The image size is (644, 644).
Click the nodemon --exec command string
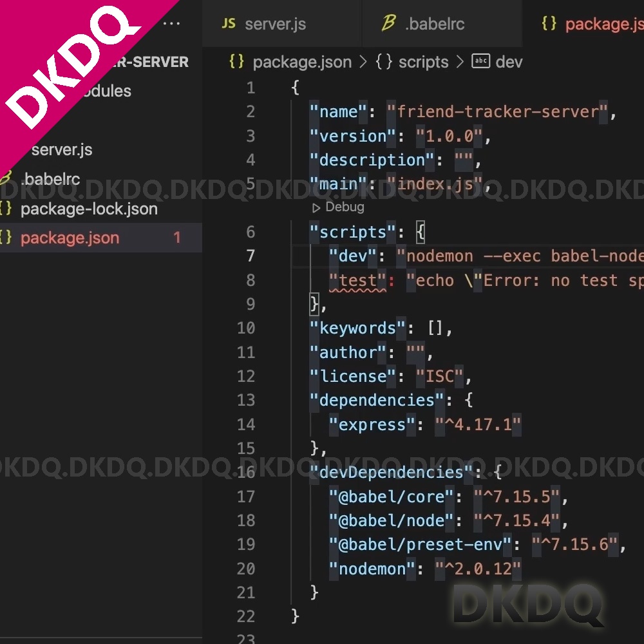click(520, 256)
